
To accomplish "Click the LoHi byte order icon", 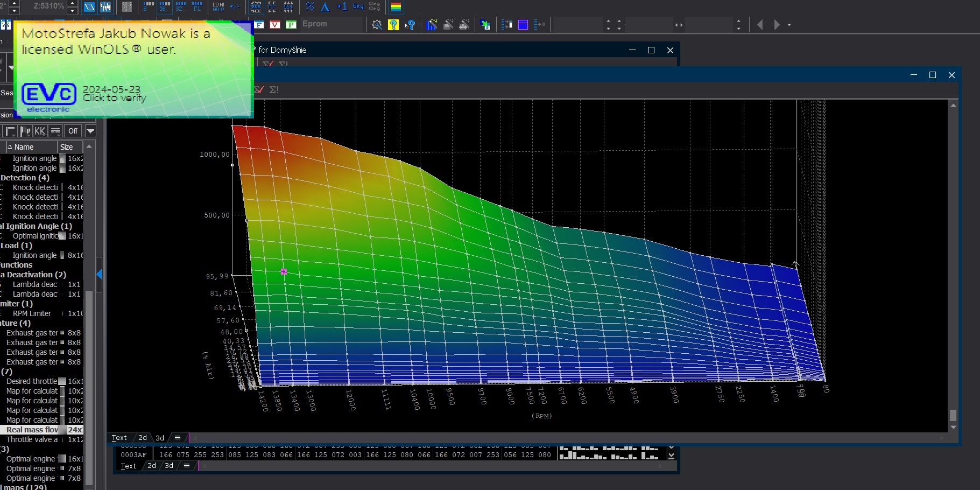I will tap(218, 6).
